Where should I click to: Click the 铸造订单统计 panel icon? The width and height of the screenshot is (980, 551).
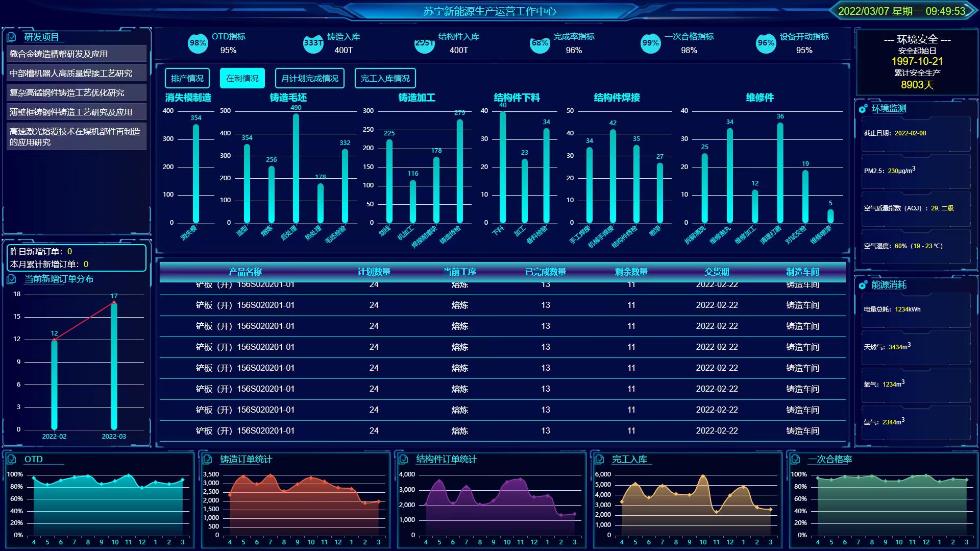point(207,460)
